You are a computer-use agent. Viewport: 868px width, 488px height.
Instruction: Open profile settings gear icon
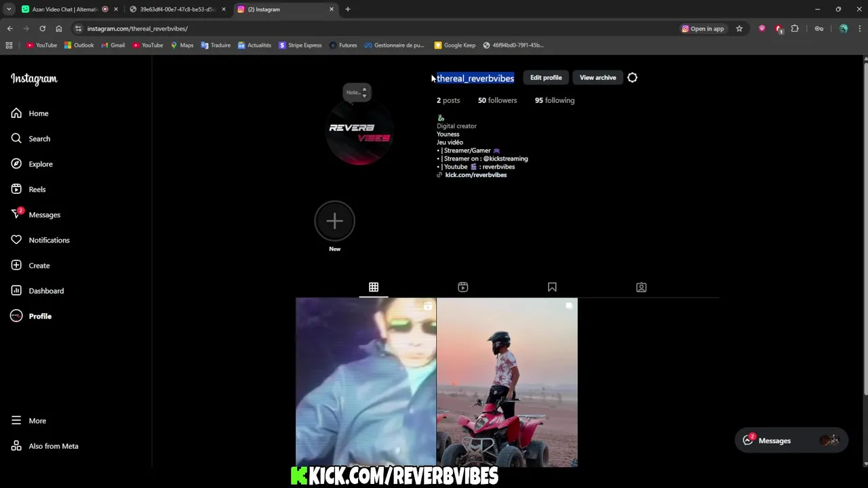632,77
